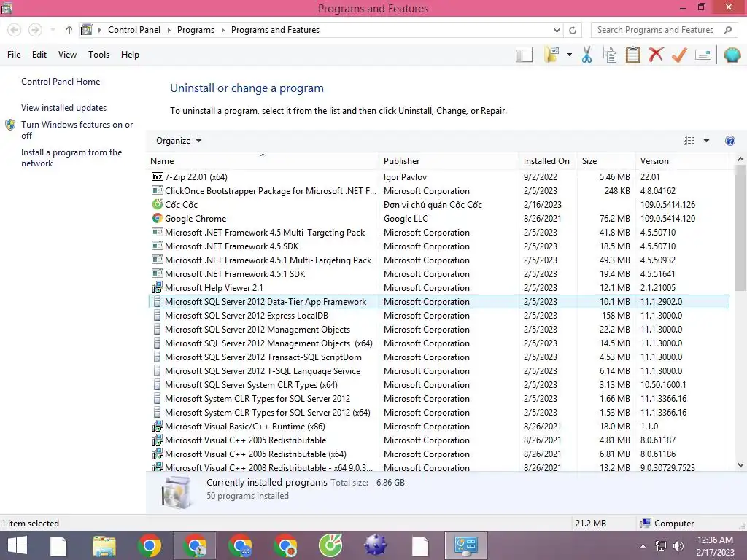Go up one level with Up arrow
The width and height of the screenshot is (747, 560).
[x=69, y=30]
